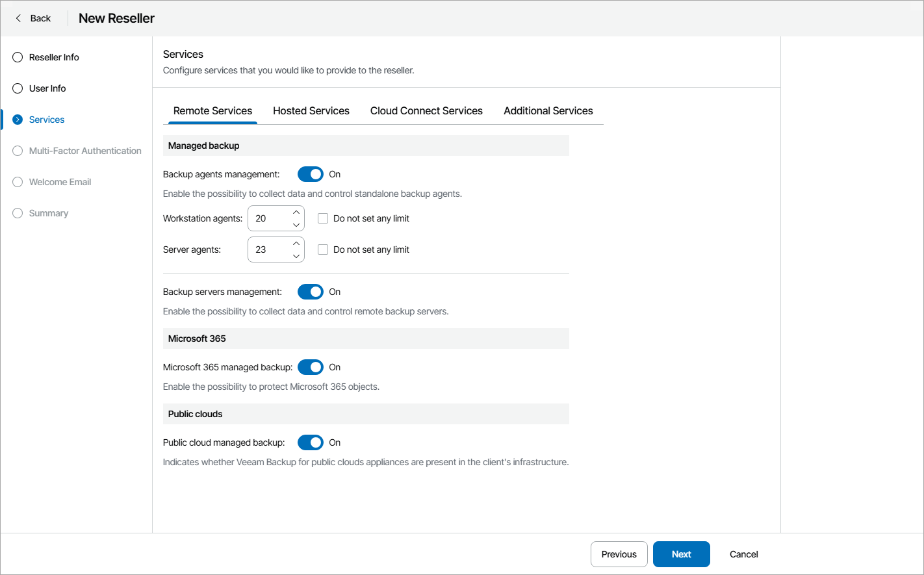This screenshot has width=924, height=575.
Task: Click the Back chevron icon
Action: [18, 18]
